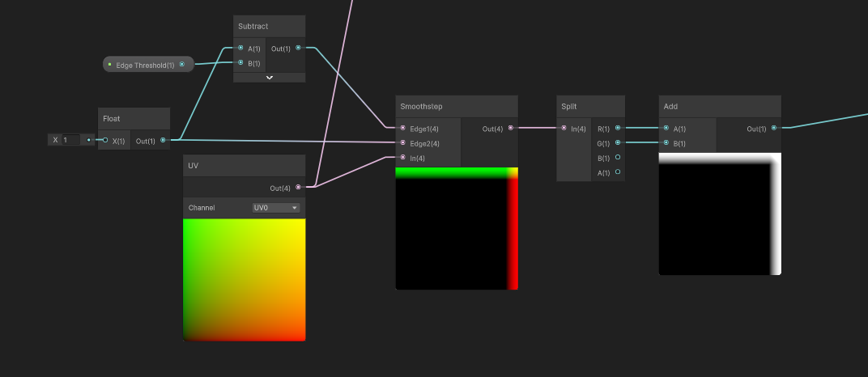Click Split node In(4) input port
The image size is (868, 377).
(x=564, y=129)
